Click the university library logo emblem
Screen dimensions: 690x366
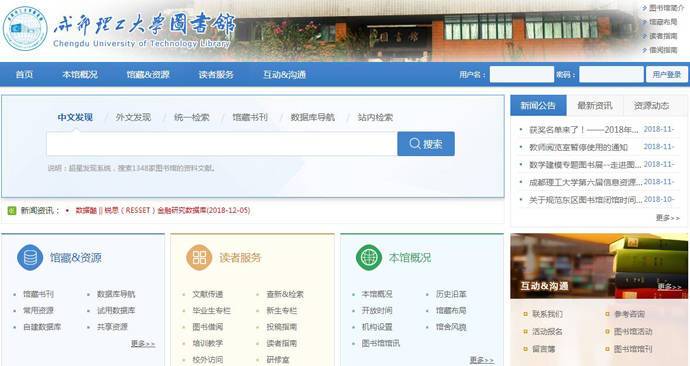25,29
